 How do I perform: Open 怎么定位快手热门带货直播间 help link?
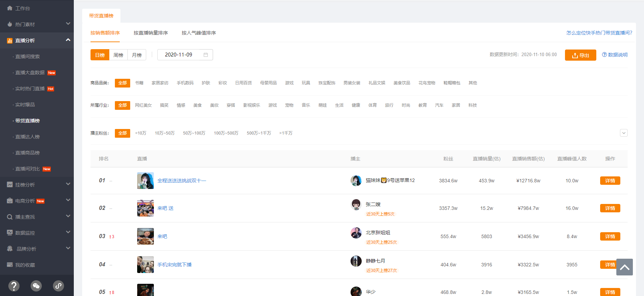pos(599,33)
